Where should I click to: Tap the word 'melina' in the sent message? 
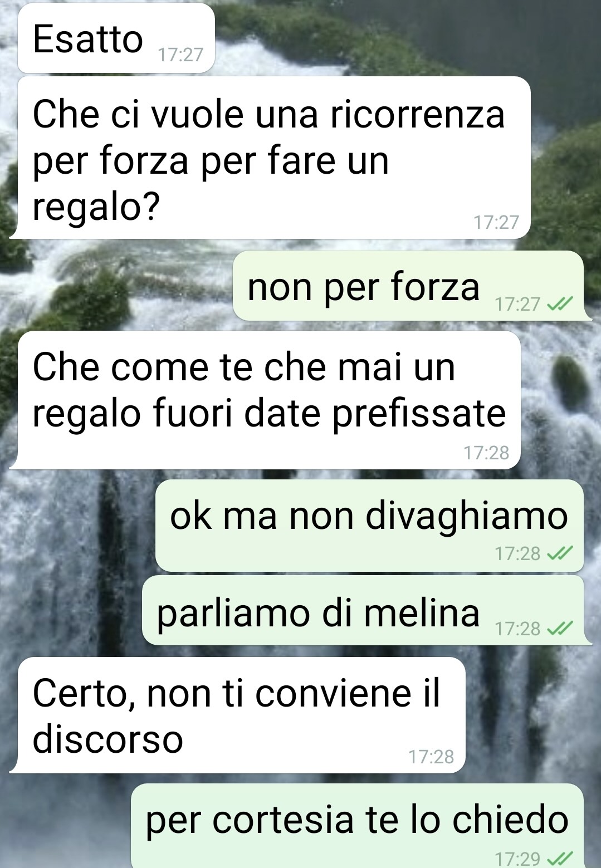(x=422, y=612)
